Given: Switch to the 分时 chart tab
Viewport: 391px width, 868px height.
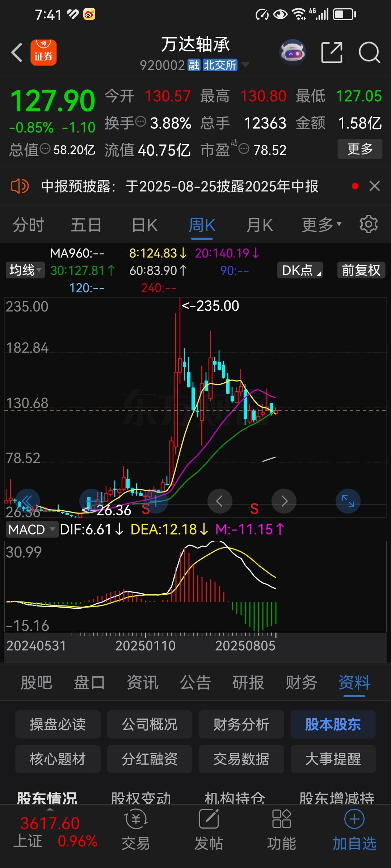Looking at the screenshot, I should pos(29,225).
